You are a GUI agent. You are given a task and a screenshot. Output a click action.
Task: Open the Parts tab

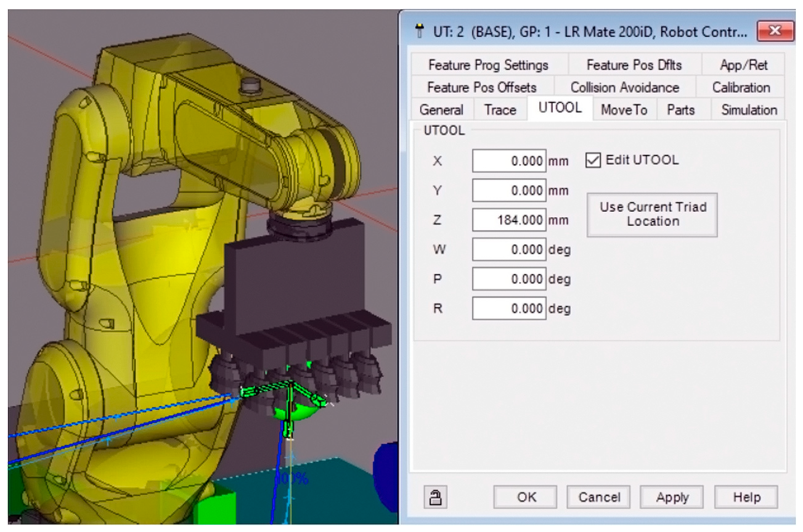(681, 110)
